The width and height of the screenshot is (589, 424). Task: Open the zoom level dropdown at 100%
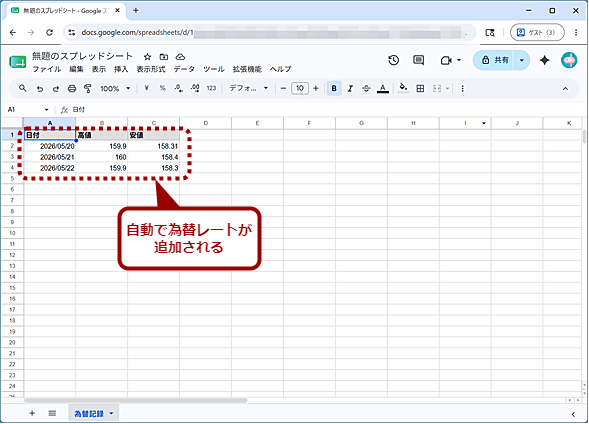(x=115, y=89)
